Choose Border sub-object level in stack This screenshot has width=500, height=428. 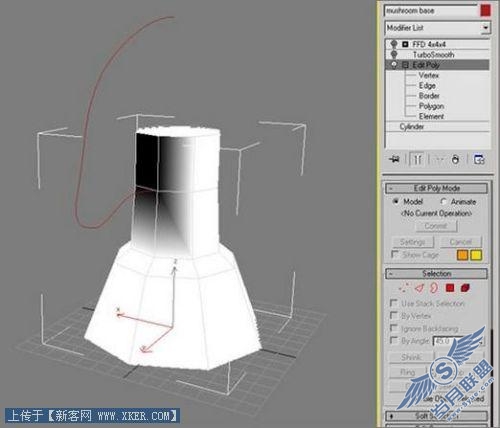coord(429,96)
